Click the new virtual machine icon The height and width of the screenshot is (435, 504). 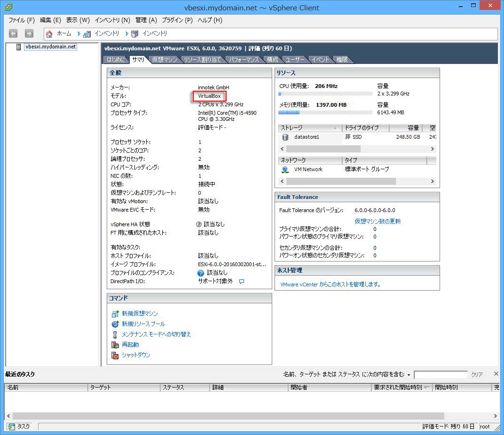coord(115,314)
